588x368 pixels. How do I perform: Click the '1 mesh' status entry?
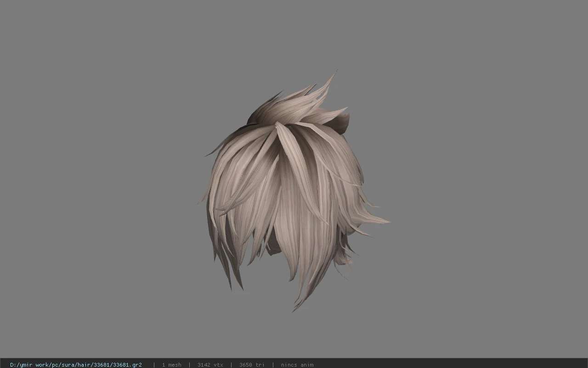[x=171, y=365]
